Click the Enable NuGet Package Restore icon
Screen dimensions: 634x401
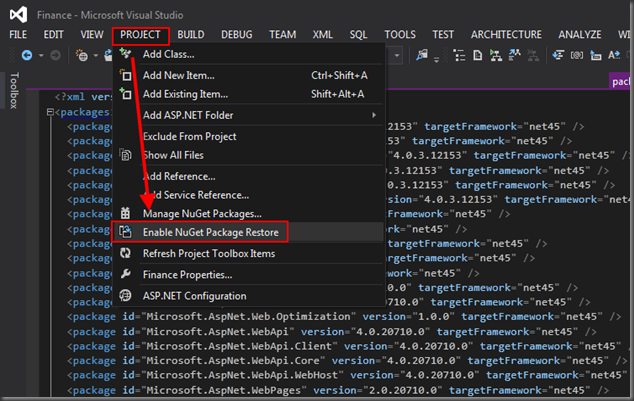[125, 232]
